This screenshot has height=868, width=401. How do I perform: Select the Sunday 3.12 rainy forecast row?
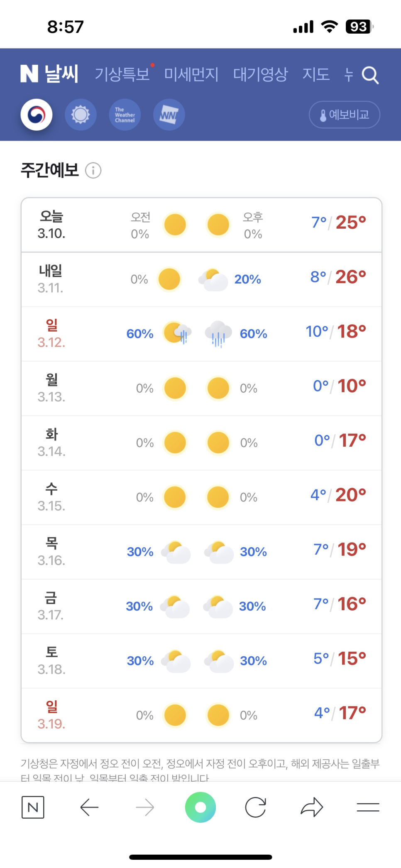pos(202,334)
